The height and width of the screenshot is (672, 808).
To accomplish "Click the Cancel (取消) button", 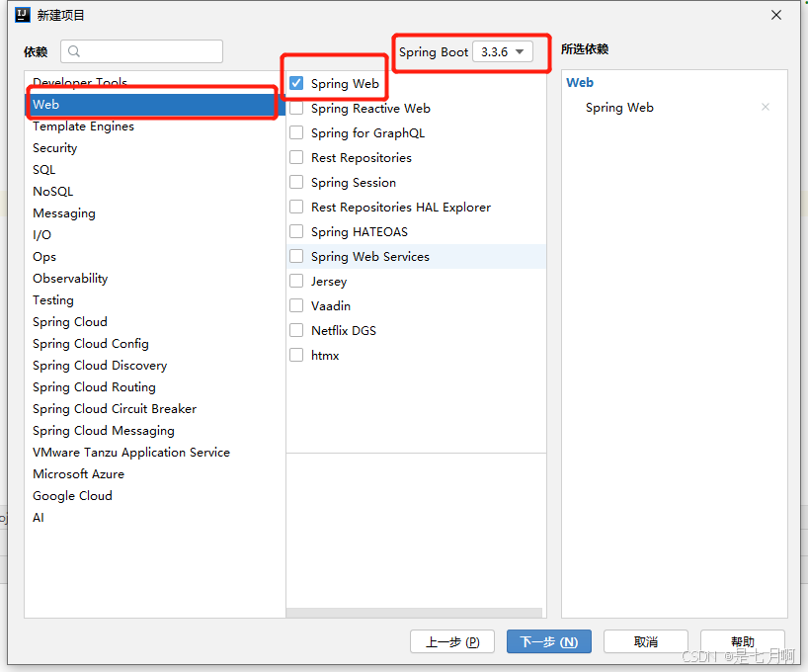I will (x=646, y=641).
